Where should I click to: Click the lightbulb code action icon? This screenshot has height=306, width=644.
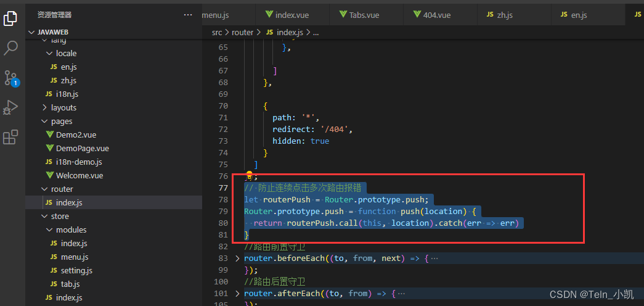pyautogui.click(x=249, y=175)
